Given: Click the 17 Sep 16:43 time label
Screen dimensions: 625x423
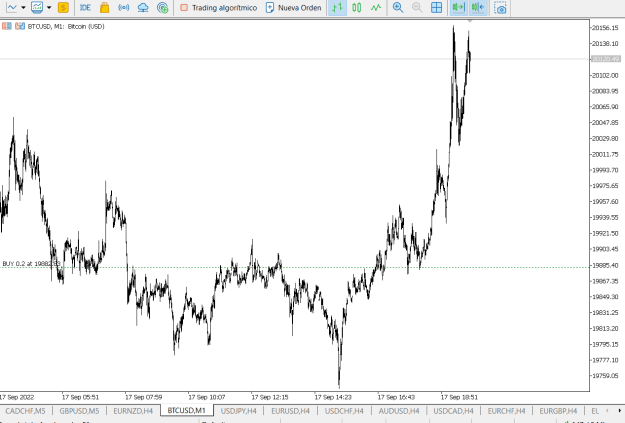Looking at the screenshot, I should pyautogui.click(x=396, y=397).
